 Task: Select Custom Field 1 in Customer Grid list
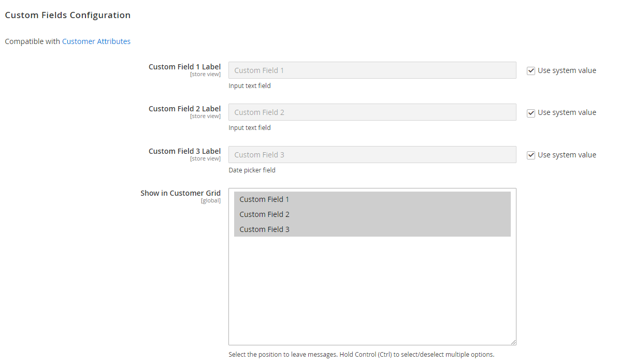click(x=372, y=199)
